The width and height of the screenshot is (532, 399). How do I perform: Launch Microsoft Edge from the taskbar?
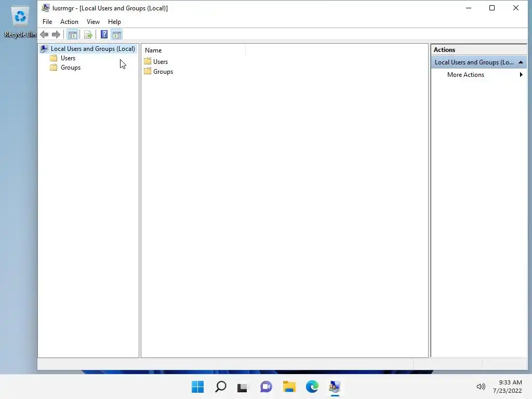pos(312,387)
